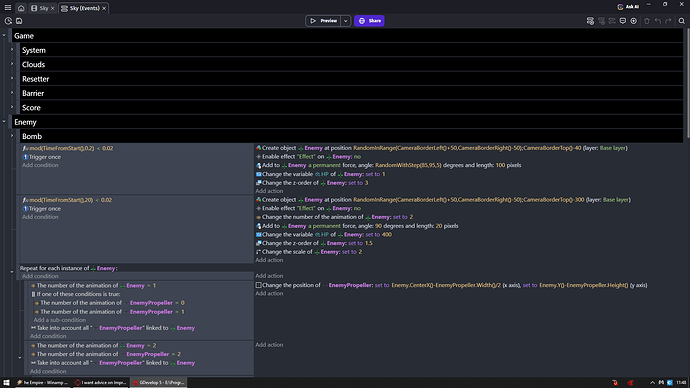Viewport: 690px width, 388px height.
Task: Open Windows Start menu
Action: coord(6,382)
